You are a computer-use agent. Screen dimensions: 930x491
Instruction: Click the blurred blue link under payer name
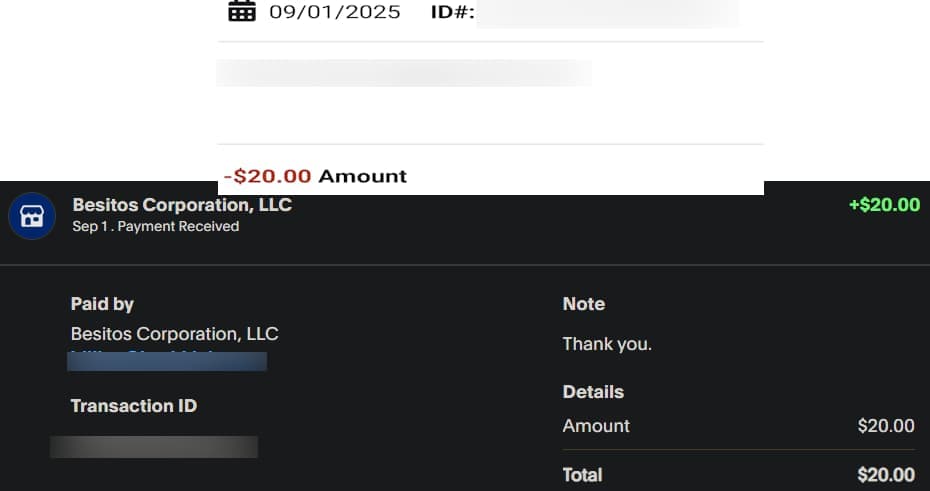167,361
